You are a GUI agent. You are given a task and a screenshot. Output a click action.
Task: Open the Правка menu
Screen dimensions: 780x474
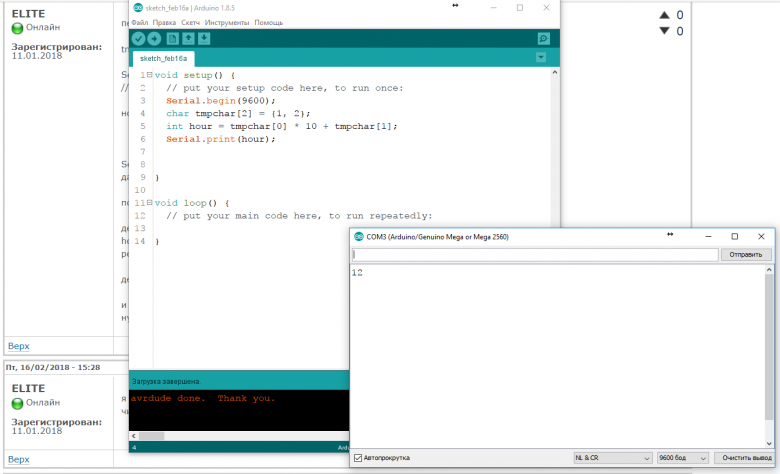pos(164,22)
